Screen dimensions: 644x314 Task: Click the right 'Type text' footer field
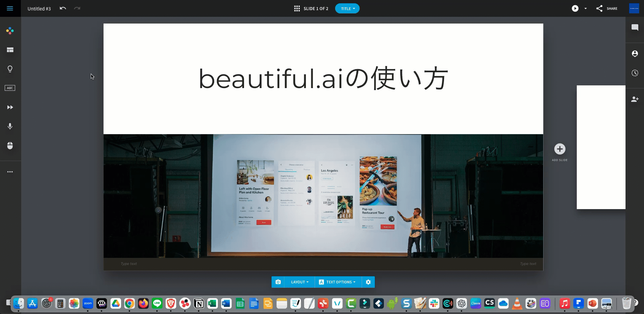pyautogui.click(x=528, y=264)
